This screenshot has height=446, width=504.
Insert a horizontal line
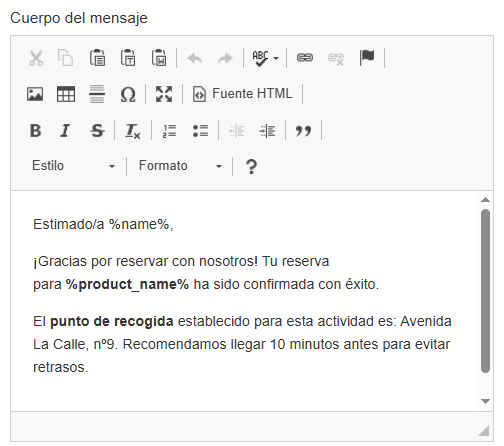point(97,94)
